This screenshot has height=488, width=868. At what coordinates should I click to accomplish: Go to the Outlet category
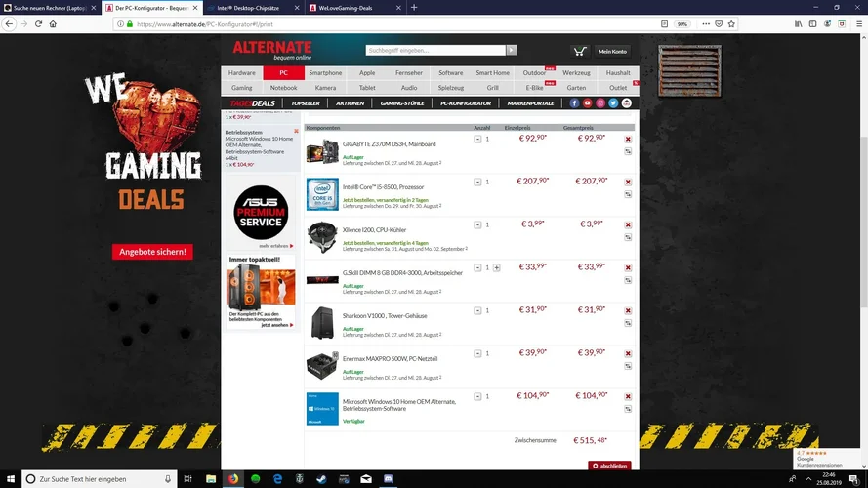[x=618, y=88]
